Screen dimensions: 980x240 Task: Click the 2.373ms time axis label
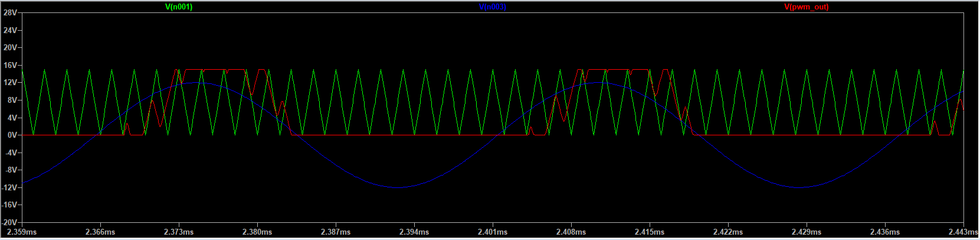pos(179,232)
